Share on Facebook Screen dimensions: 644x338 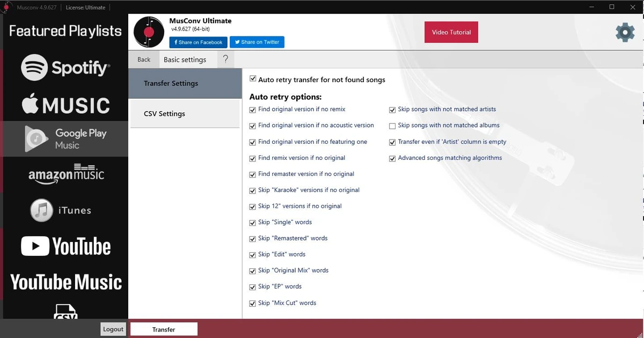199,42
